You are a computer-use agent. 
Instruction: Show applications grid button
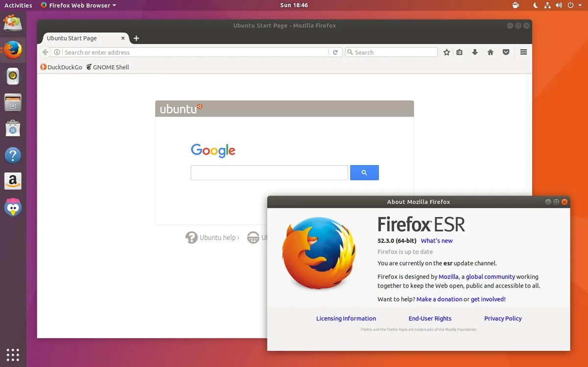coord(13,354)
